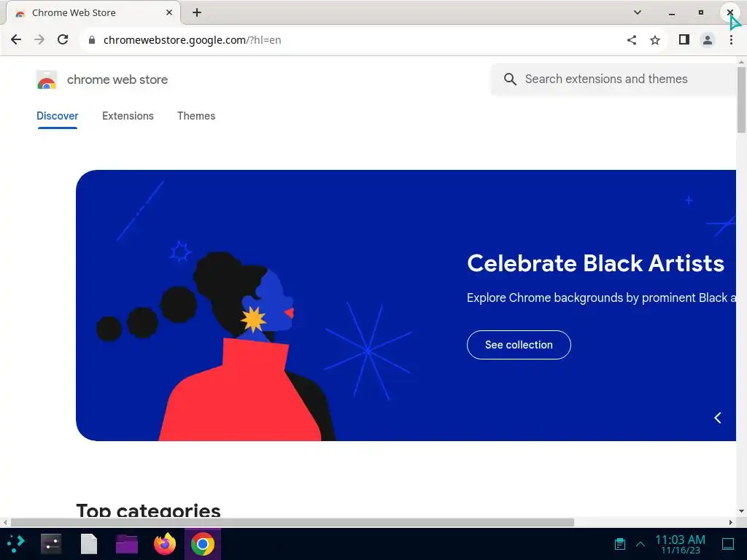
Task: Bookmark this tab with the star icon
Action: pyautogui.click(x=655, y=40)
